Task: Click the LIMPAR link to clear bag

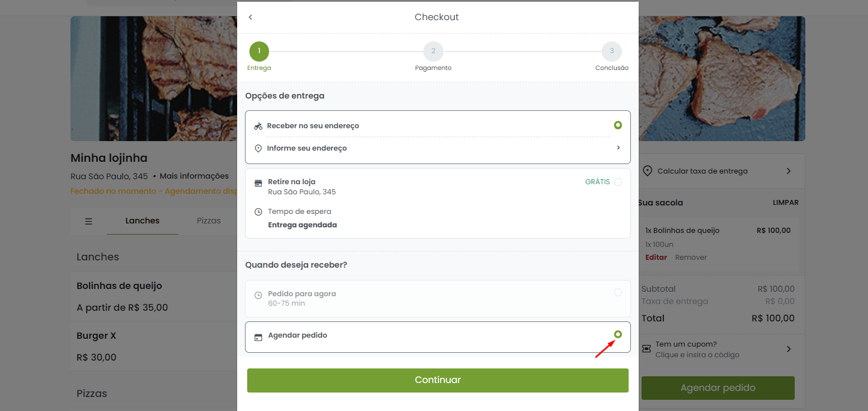Action: click(x=785, y=203)
